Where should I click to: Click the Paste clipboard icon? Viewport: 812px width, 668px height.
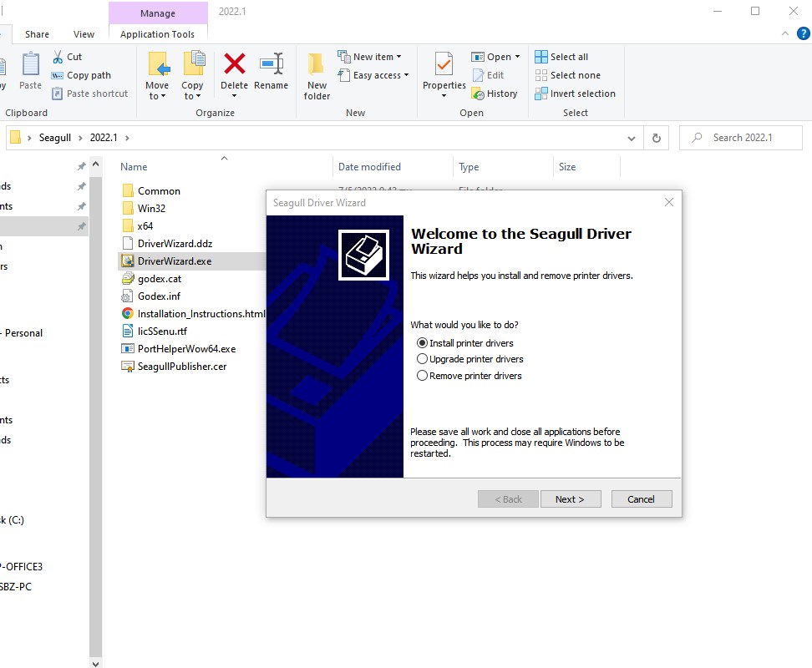tap(31, 65)
